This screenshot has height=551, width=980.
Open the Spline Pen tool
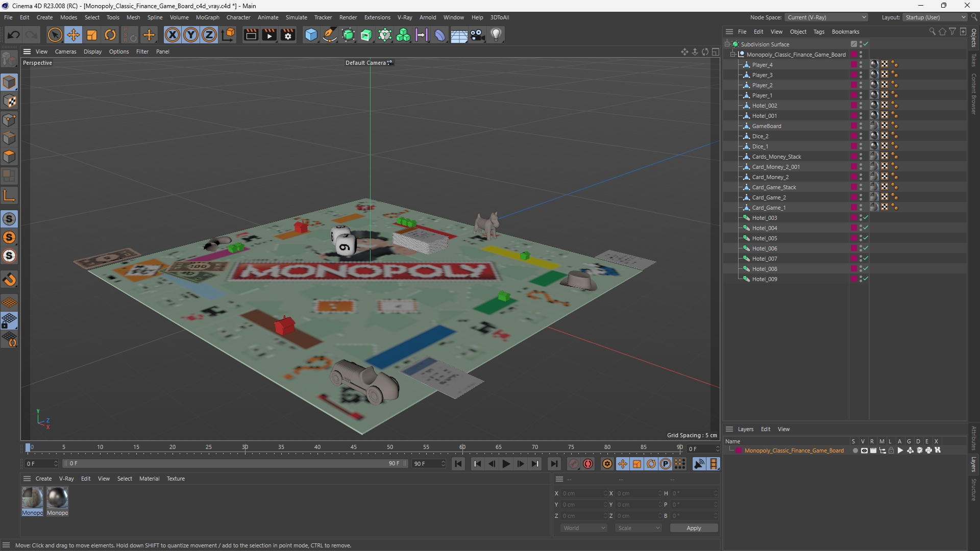click(330, 35)
